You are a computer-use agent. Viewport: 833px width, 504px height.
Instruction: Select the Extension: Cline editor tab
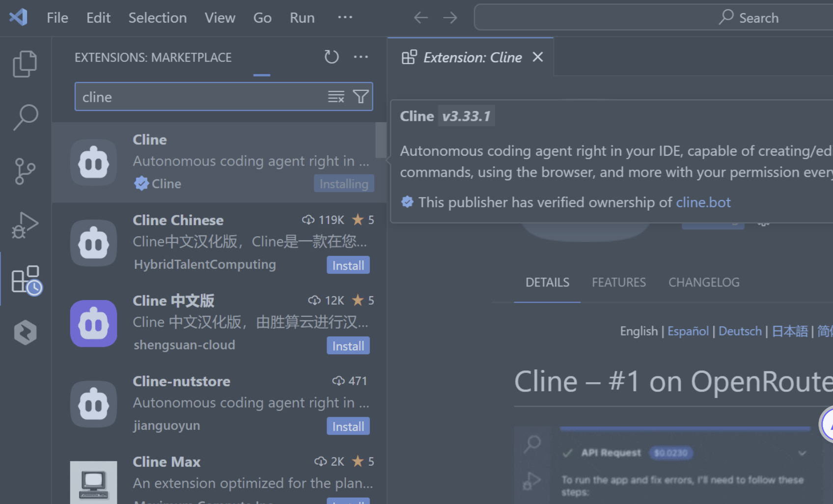[x=471, y=57]
